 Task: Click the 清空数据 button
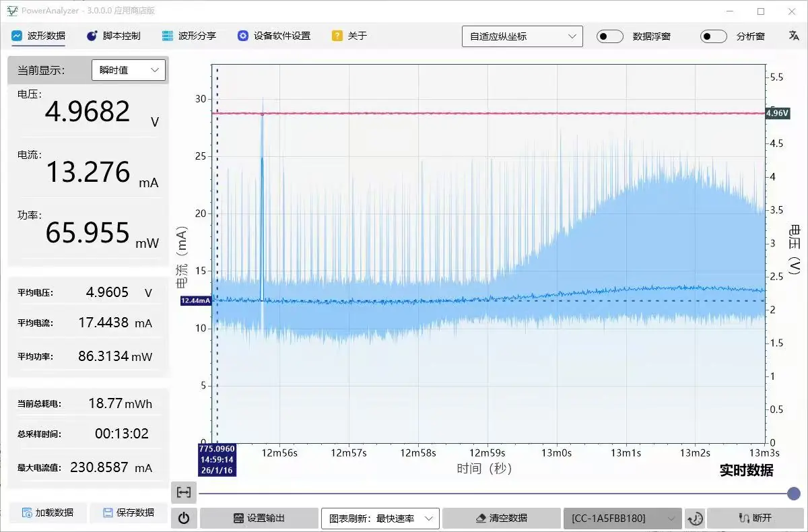501,518
